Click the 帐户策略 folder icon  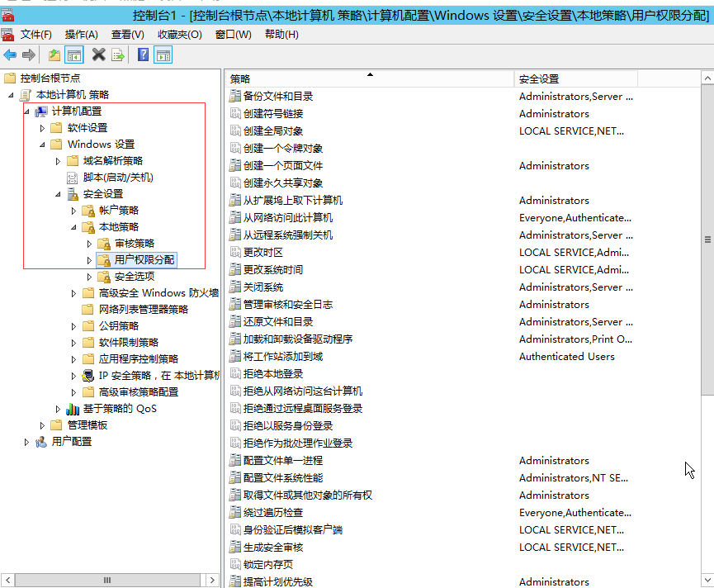(x=88, y=211)
